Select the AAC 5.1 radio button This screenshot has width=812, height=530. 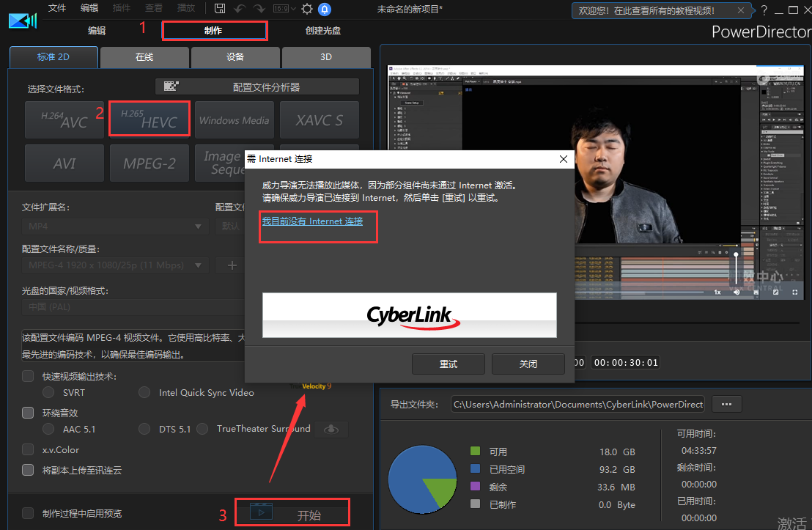48,429
